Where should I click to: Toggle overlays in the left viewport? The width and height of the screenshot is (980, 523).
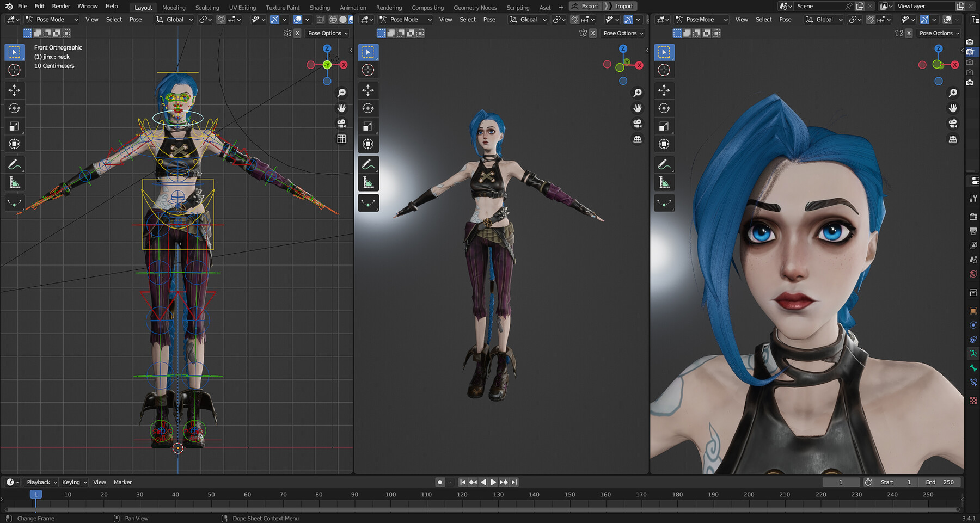(x=298, y=20)
